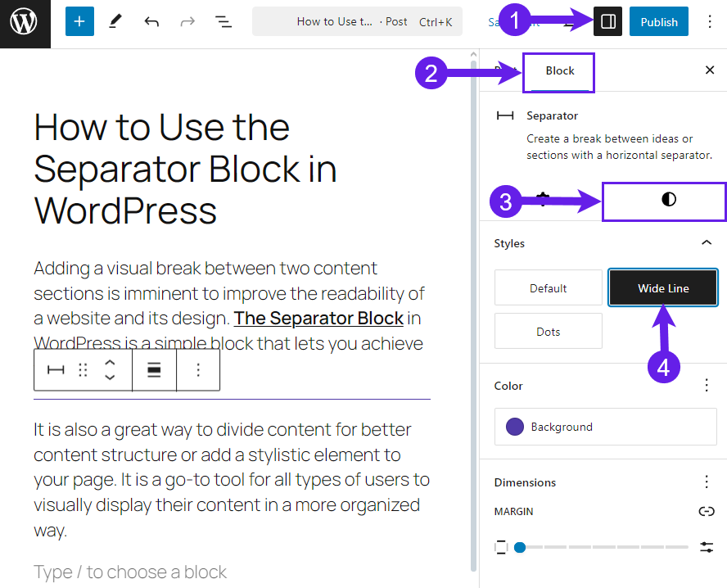Redo the last undone change
Viewport: 727px width, 588px height.
click(187, 21)
